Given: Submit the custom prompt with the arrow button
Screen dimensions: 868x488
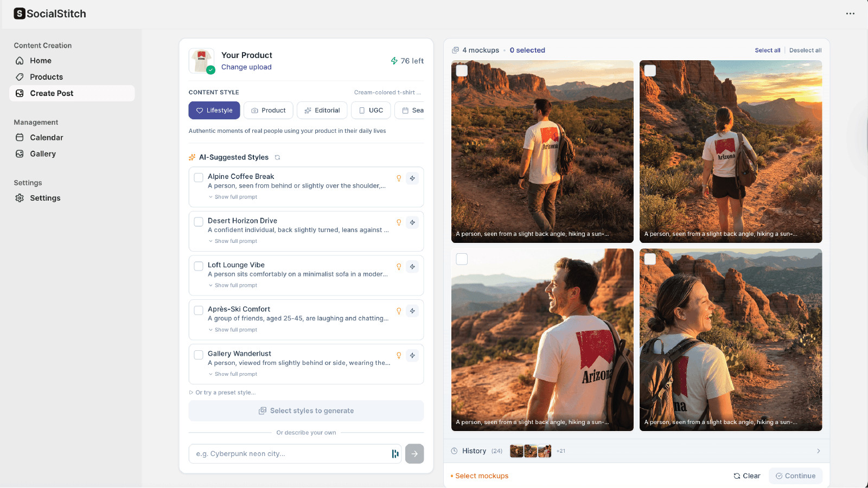Looking at the screenshot, I should click(x=414, y=454).
